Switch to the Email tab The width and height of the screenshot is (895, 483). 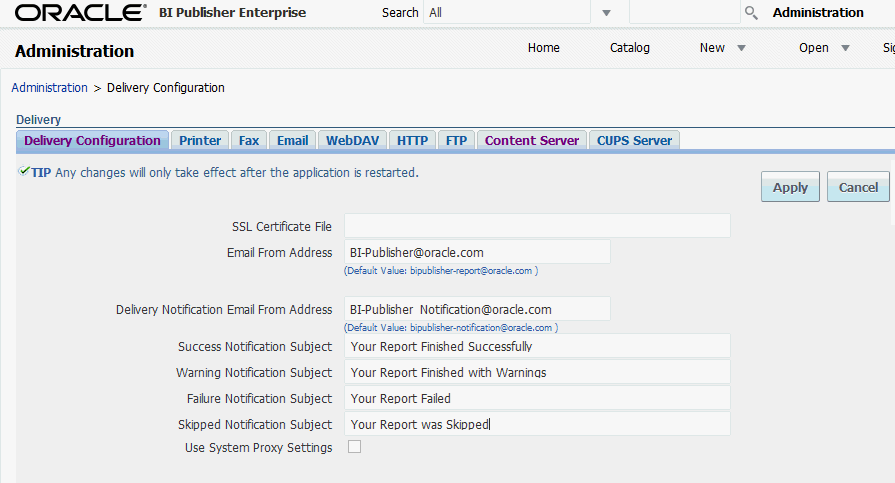click(x=293, y=140)
